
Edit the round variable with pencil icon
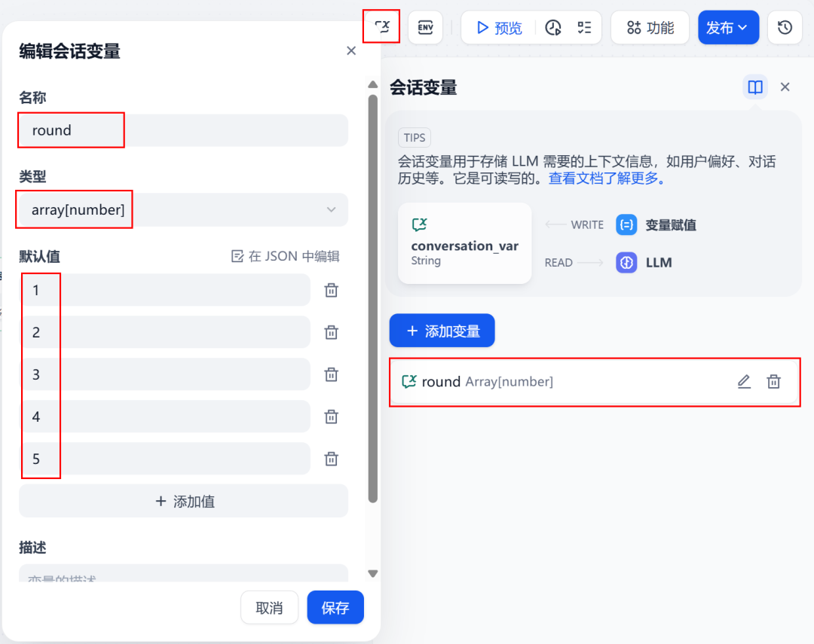pos(745,382)
